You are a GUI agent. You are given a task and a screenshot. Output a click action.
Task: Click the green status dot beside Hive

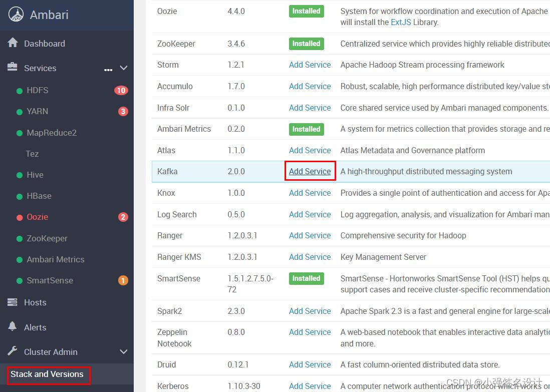pyautogui.click(x=20, y=175)
